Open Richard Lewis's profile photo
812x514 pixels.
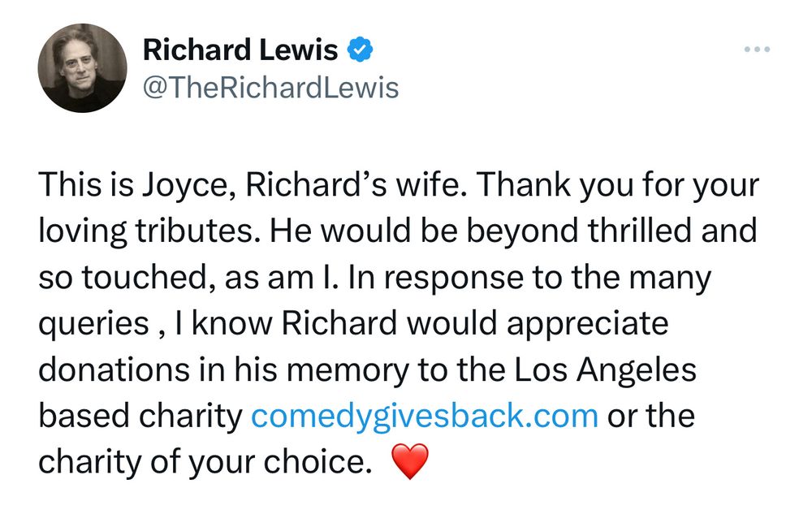(83, 68)
